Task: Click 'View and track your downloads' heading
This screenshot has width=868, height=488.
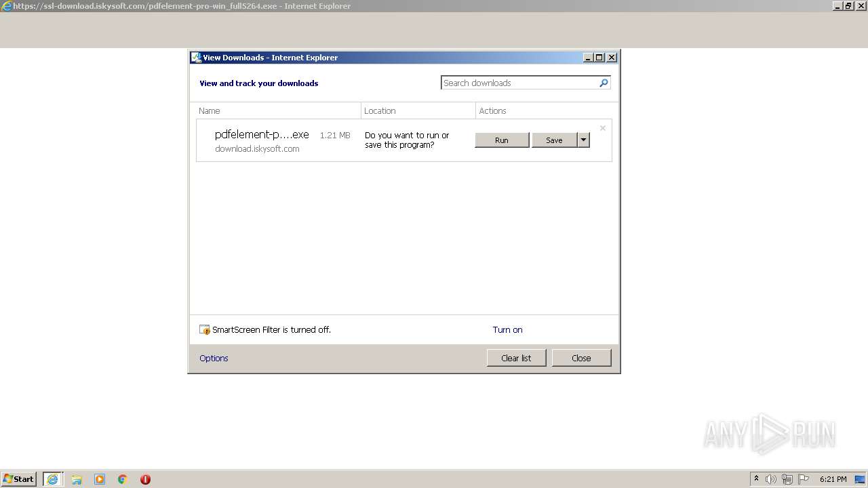Action: tap(258, 83)
